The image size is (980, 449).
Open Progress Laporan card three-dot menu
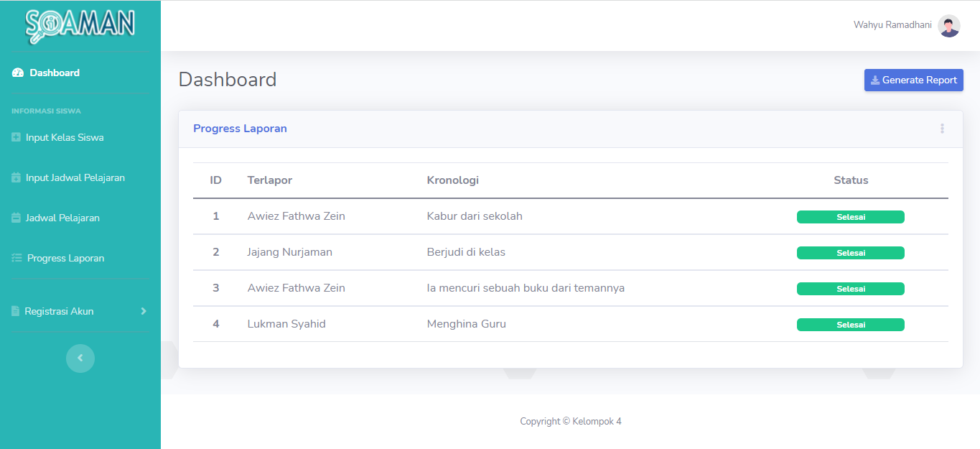[x=942, y=129]
